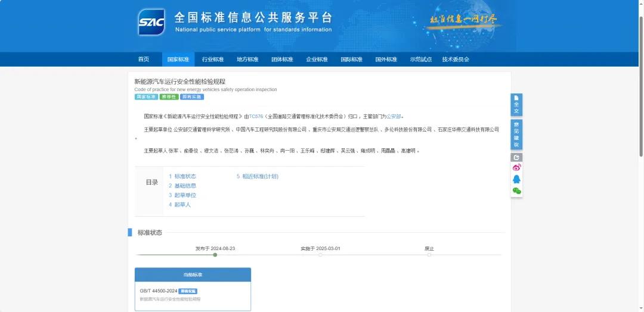Follow the 公安部 department link
The image size is (644, 312).
point(394,117)
